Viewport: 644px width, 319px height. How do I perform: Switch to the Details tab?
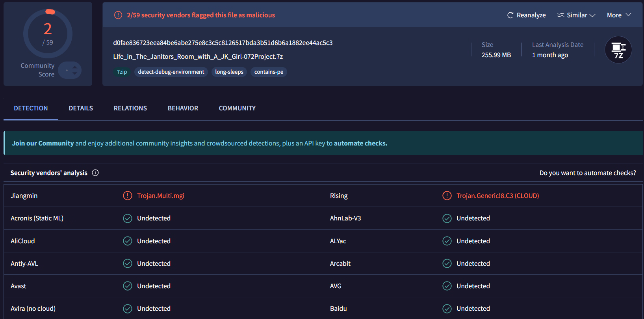coord(81,108)
